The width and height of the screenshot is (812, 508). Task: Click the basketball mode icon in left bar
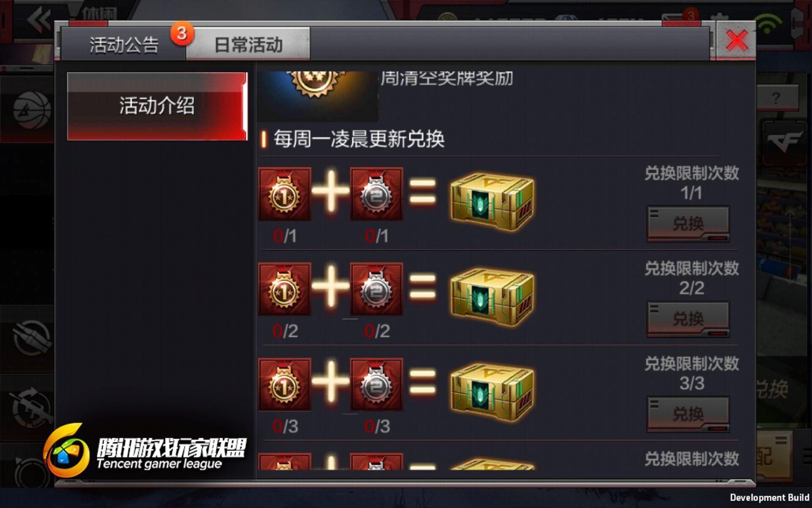[x=31, y=110]
